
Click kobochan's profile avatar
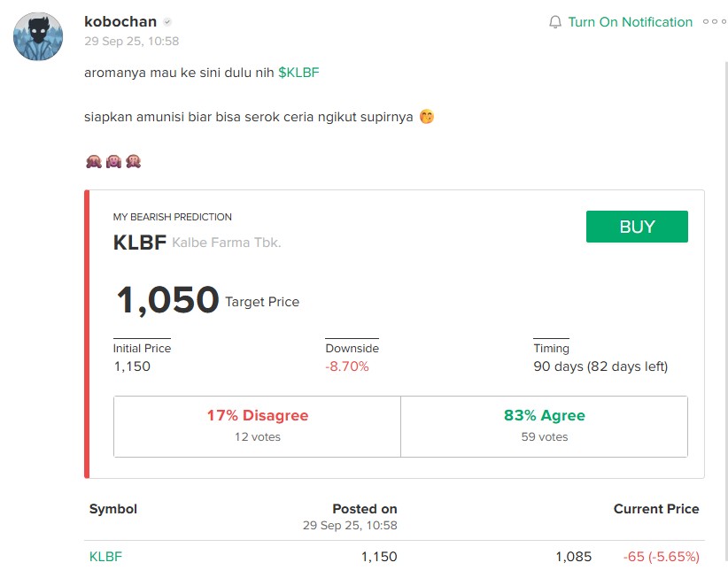37,37
